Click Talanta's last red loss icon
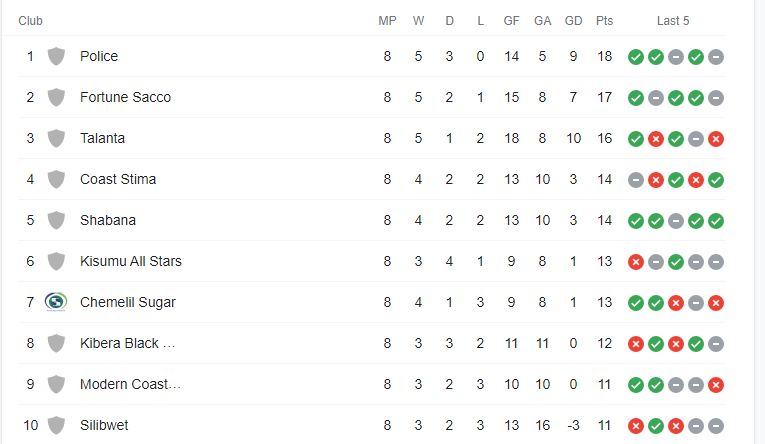 tap(716, 139)
